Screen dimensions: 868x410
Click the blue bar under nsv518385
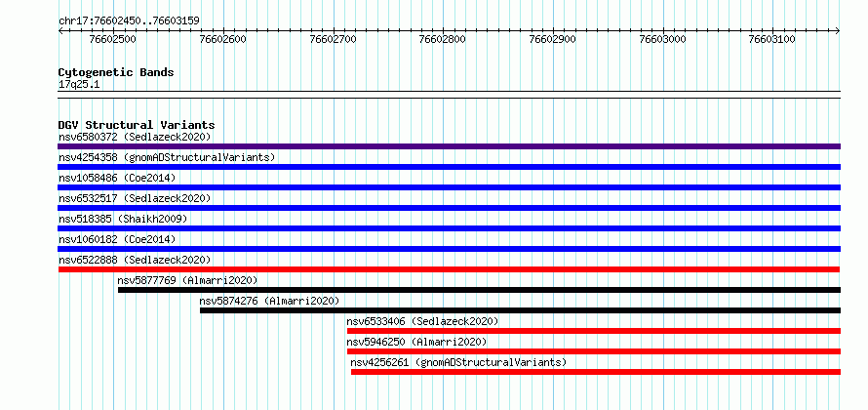click(x=449, y=228)
